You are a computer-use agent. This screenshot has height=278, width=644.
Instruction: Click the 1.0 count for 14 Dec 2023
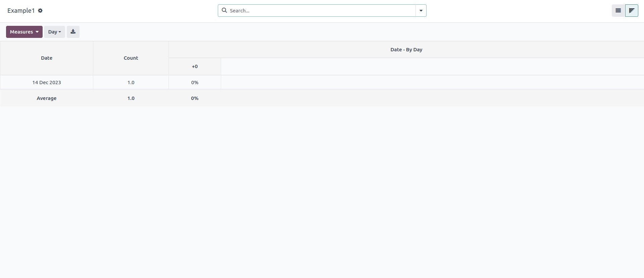(131, 82)
